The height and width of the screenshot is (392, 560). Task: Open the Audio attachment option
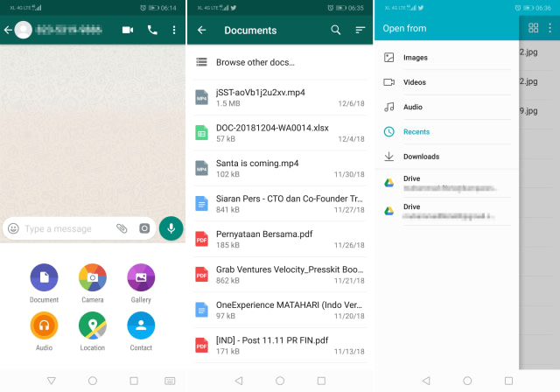pyautogui.click(x=44, y=325)
